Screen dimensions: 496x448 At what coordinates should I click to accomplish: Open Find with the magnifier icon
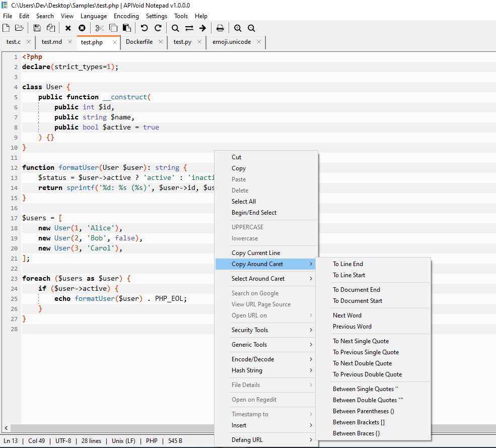click(175, 28)
